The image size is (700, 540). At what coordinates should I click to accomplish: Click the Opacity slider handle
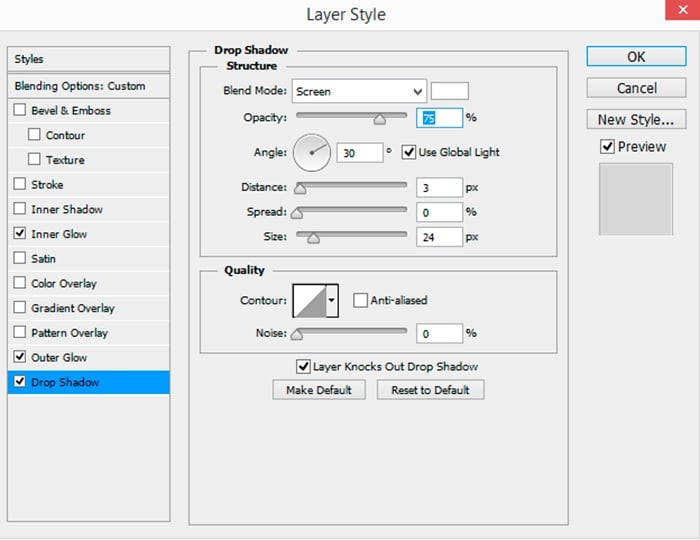point(379,120)
